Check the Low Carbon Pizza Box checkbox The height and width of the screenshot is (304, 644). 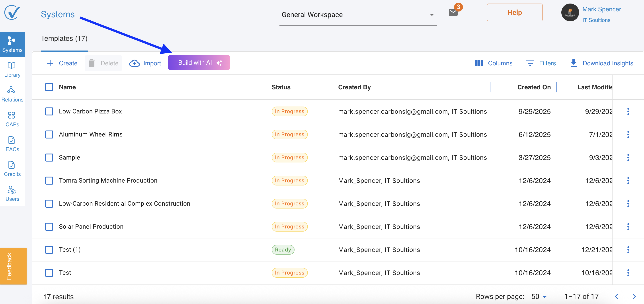49,111
